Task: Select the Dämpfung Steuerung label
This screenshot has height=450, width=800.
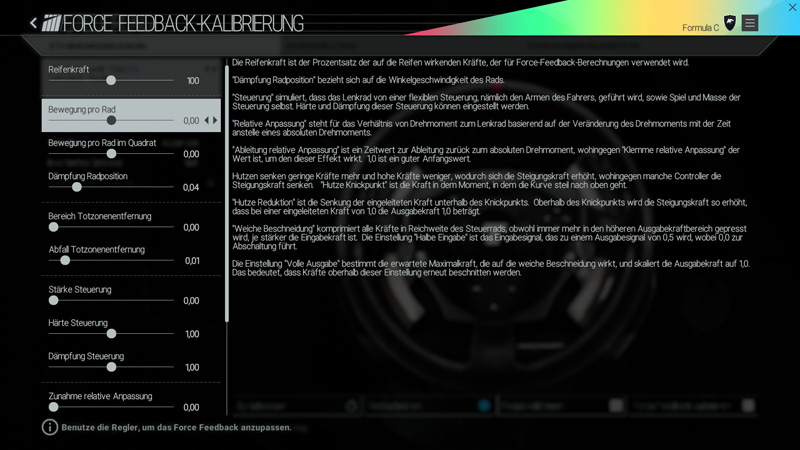Action: (86, 356)
